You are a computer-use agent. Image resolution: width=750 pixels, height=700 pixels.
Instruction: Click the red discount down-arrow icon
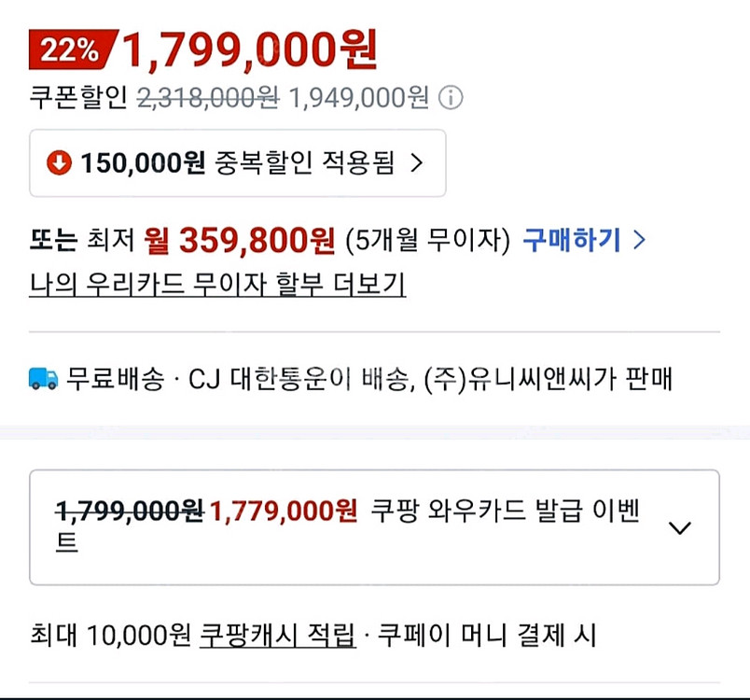pyautogui.click(x=60, y=162)
